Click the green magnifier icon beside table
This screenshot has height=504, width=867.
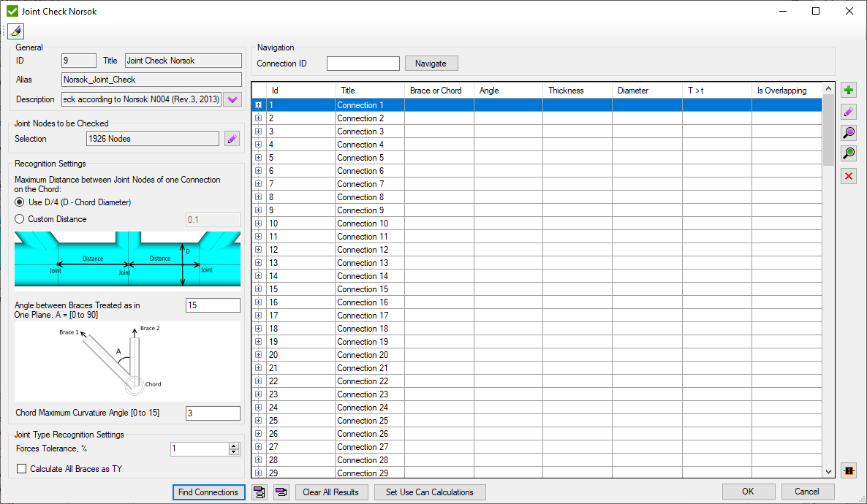coord(848,153)
